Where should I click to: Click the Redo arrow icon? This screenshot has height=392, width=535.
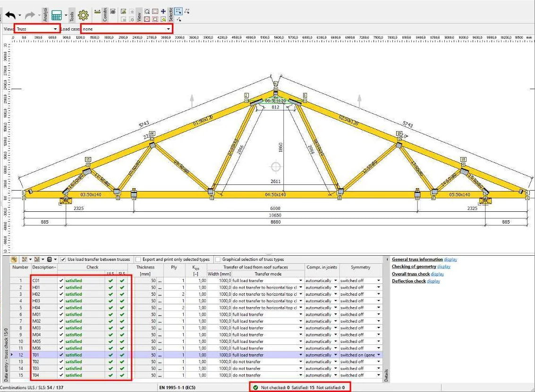[x=30, y=15]
